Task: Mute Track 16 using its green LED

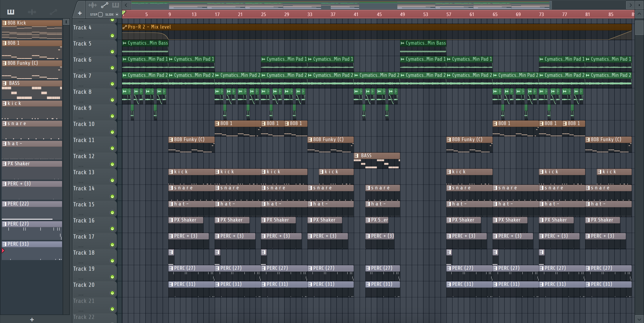Action: point(112,229)
